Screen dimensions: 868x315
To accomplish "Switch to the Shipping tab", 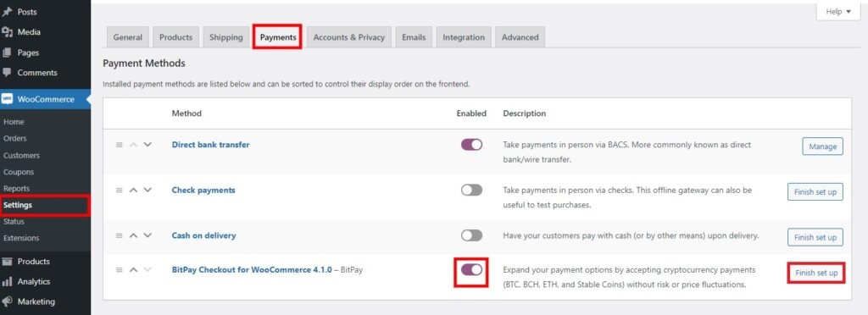I will (x=225, y=37).
